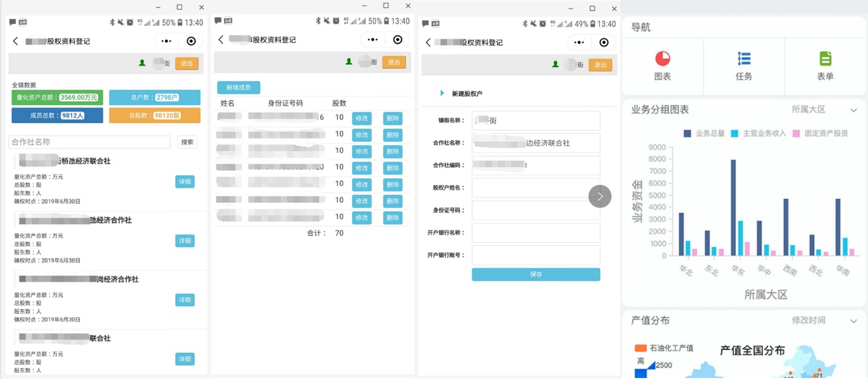Click the back arrow in the first 股权资料登记 window
868x382 pixels.
tap(16, 41)
